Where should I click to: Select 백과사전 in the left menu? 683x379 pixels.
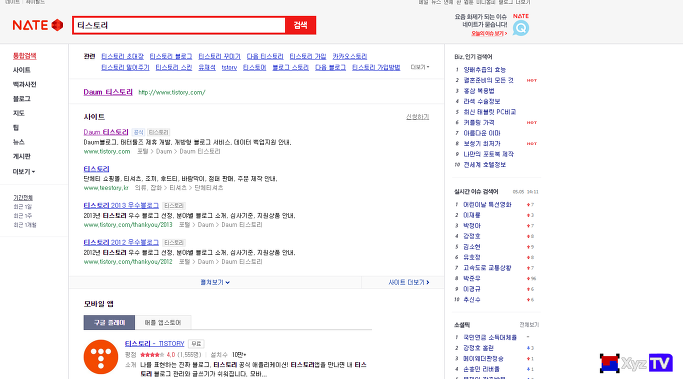pyautogui.click(x=24, y=85)
